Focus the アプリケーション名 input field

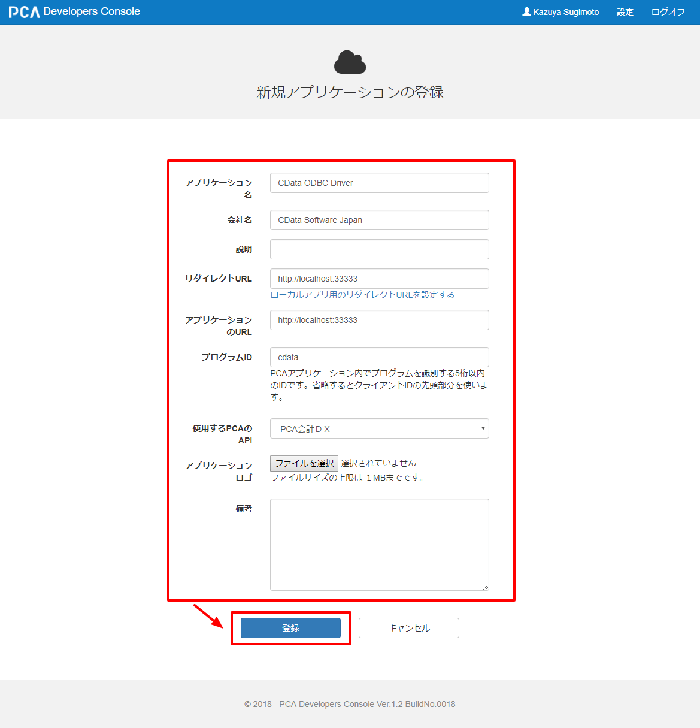click(x=380, y=183)
